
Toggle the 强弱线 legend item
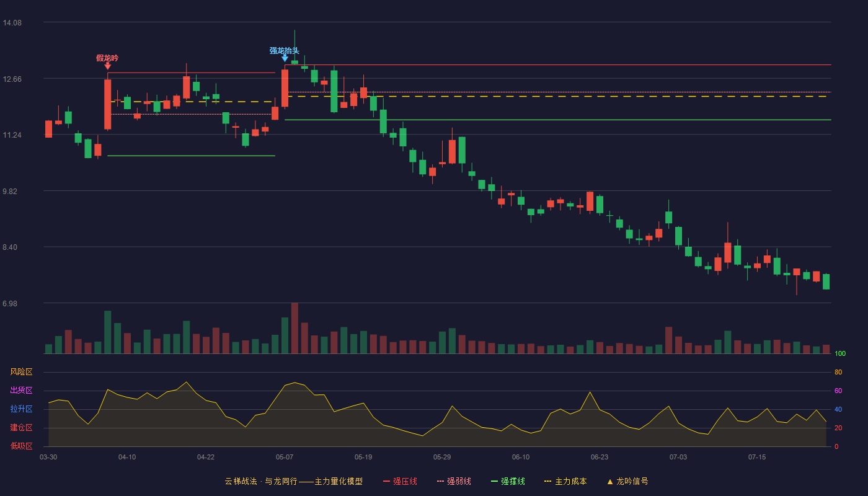click(x=454, y=481)
